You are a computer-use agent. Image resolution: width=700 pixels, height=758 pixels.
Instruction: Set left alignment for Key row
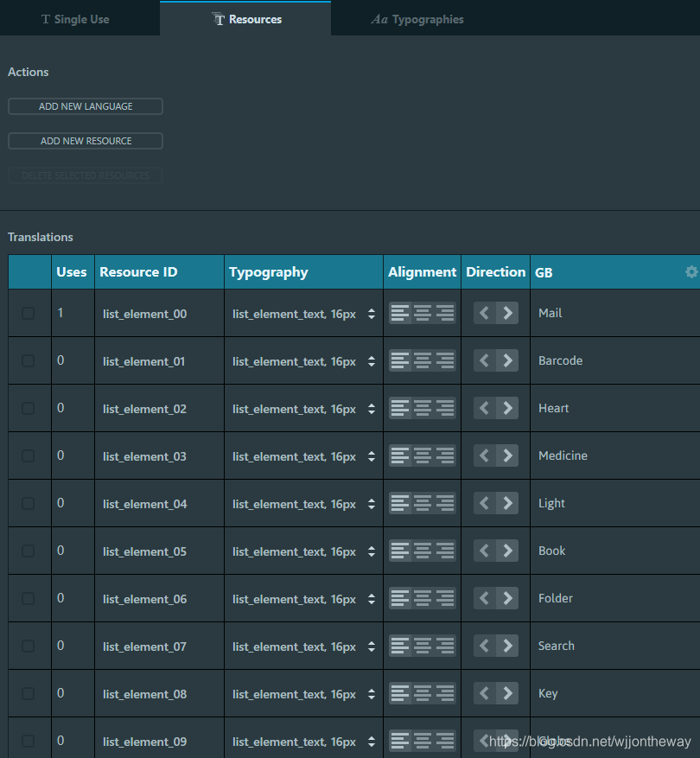[x=400, y=693]
